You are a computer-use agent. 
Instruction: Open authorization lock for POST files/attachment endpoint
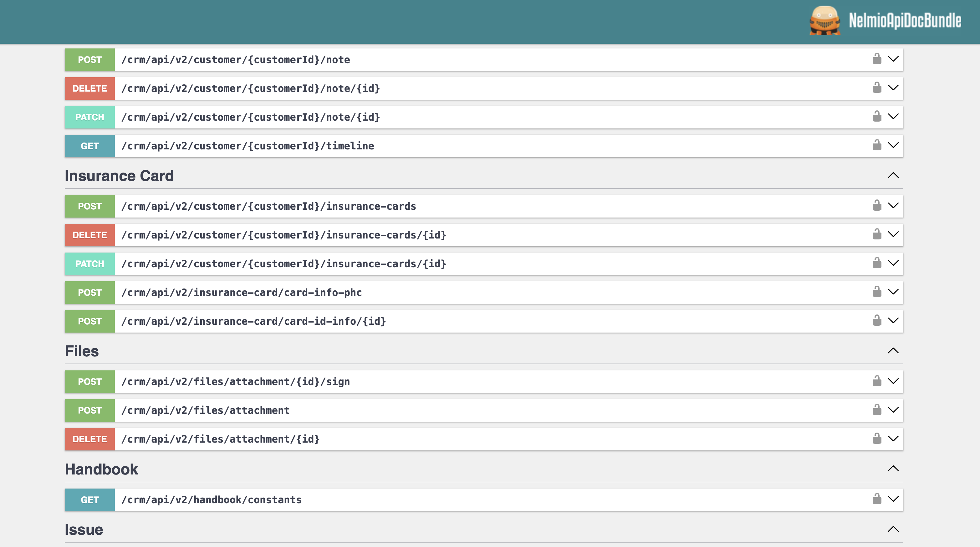click(x=877, y=410)
